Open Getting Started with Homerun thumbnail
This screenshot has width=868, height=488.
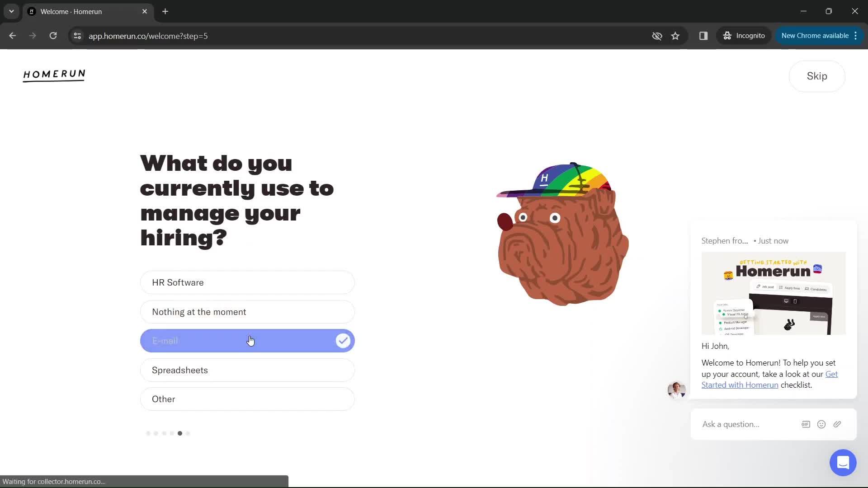774,293
